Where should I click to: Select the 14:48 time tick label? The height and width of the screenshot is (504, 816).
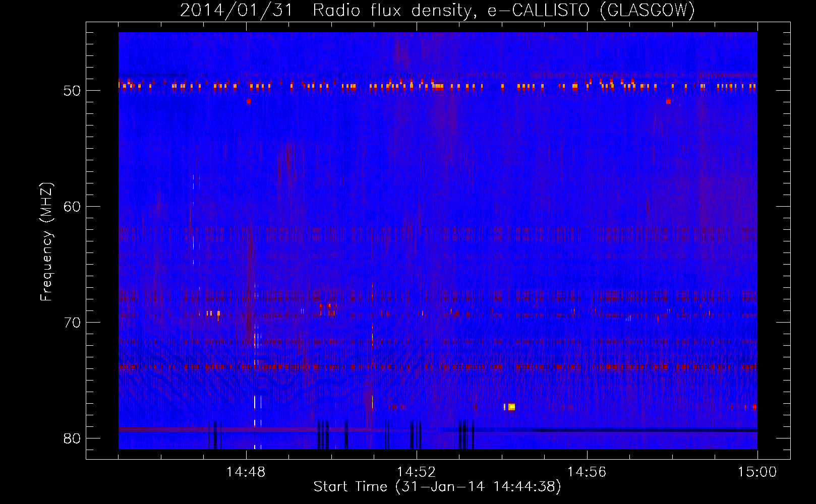246,472
